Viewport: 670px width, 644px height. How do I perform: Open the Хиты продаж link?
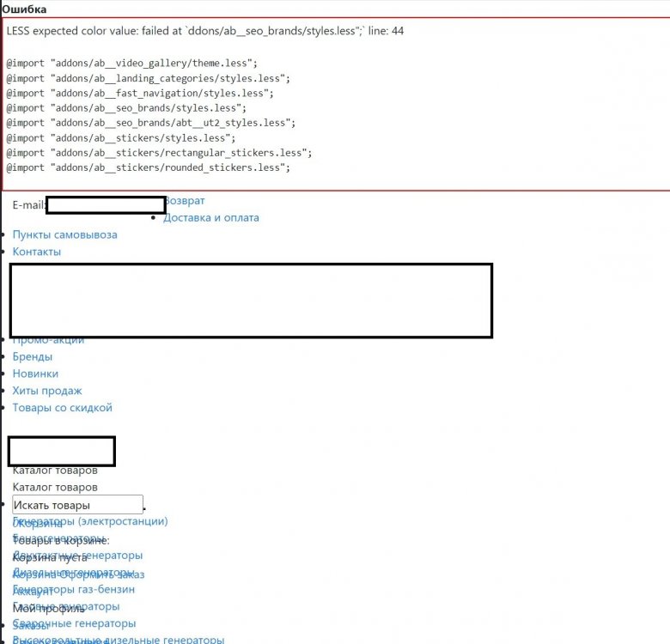[x=47, y=391]
